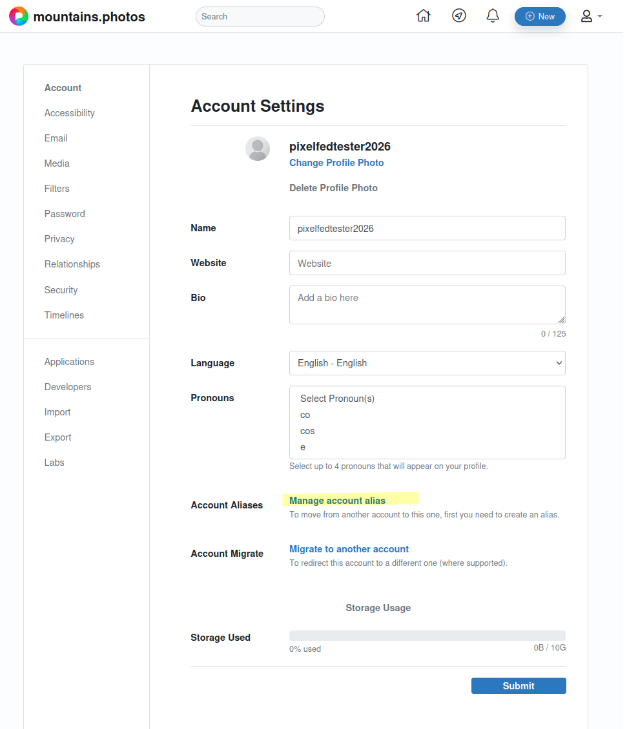The width and height of the screenshot is (624, 729).
Task: Submit the account settings form
Action: (518, 686)
